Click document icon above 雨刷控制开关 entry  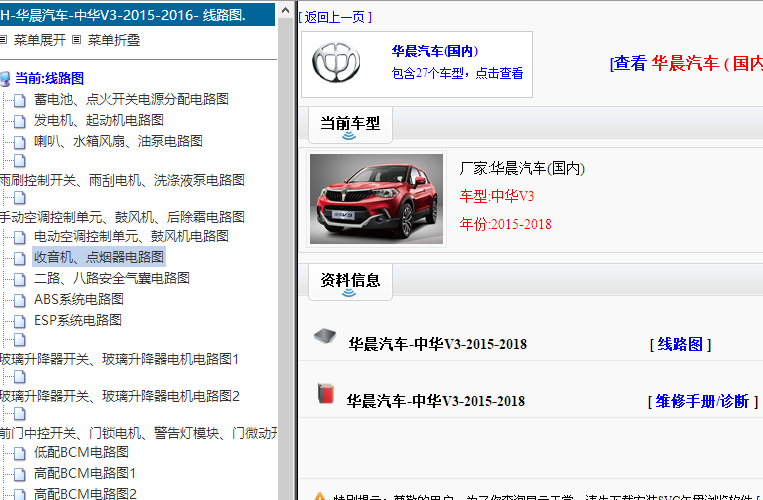19,161
